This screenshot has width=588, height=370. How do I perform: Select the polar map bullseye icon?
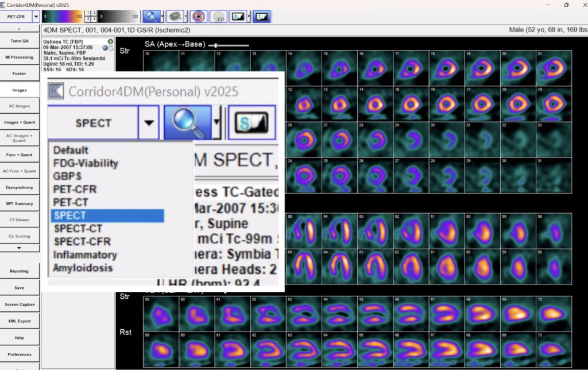coord(199,16)
